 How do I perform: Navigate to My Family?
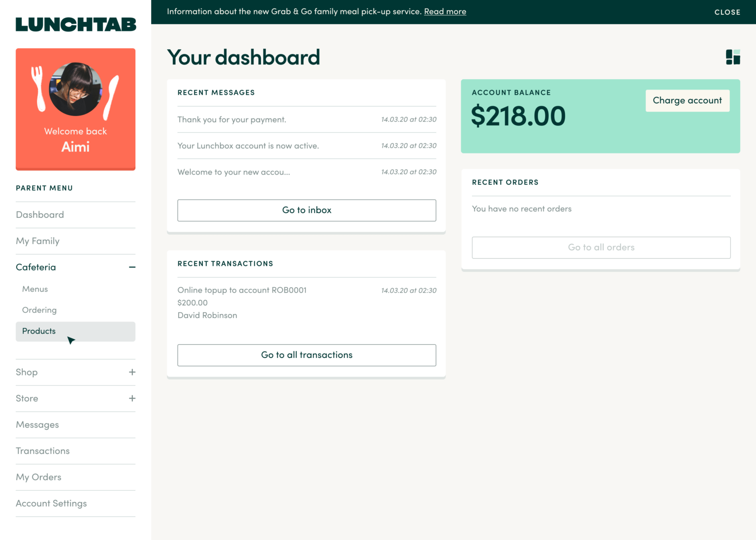(x=37, y=241)
